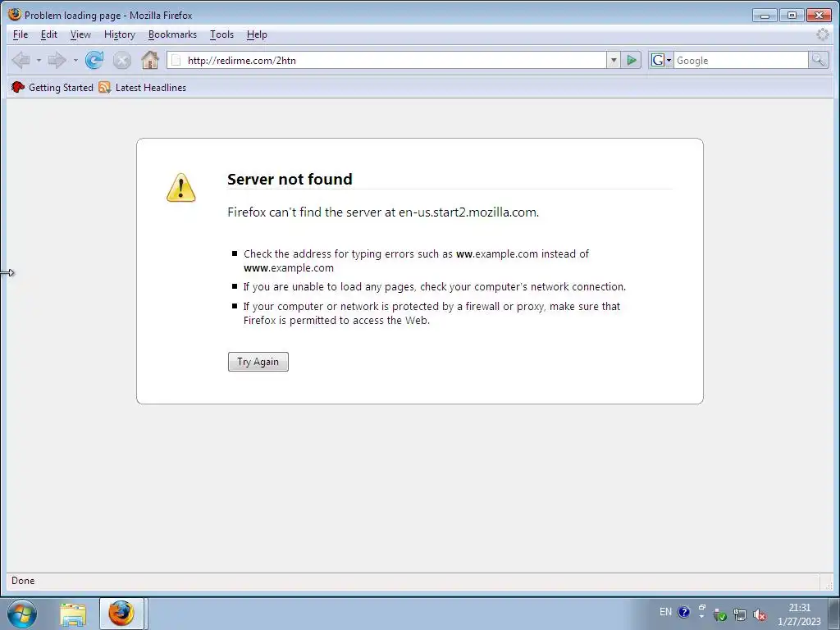The height and width of the screenshot is (630, 840).
Task: Open the File menu
Action: click(x=21, y=34)
